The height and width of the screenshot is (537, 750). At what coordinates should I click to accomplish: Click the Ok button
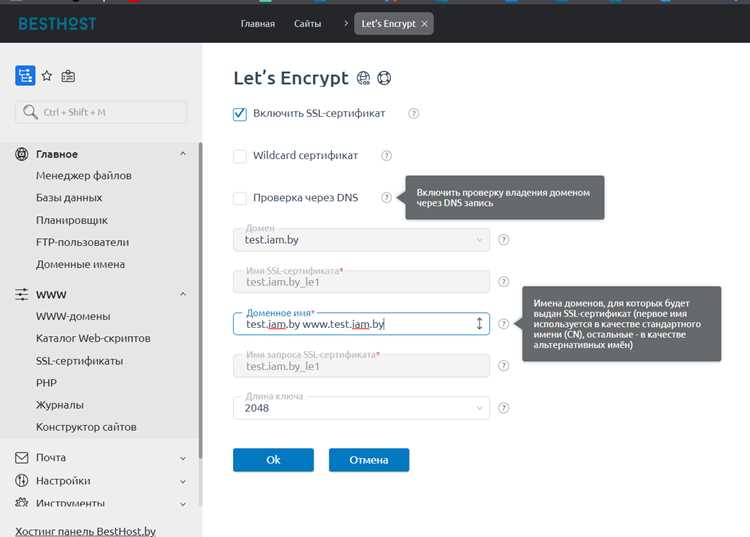click(x=273, y=460)
